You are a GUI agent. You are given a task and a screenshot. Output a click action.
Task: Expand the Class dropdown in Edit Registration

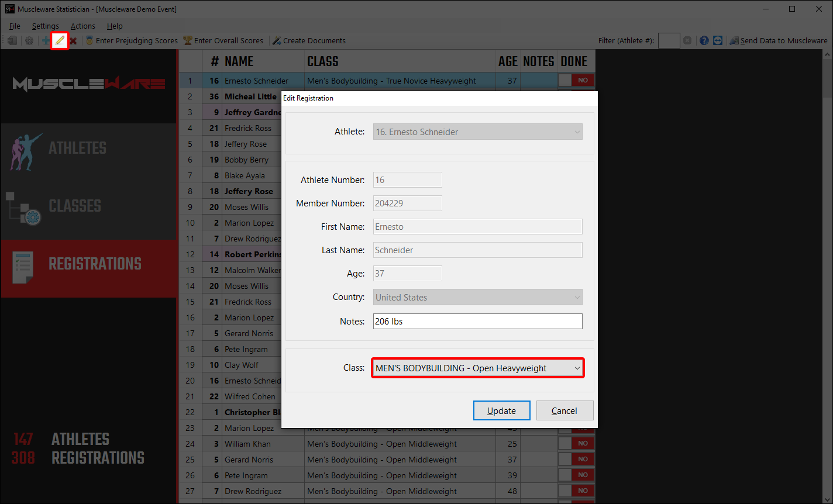(478, 368)
